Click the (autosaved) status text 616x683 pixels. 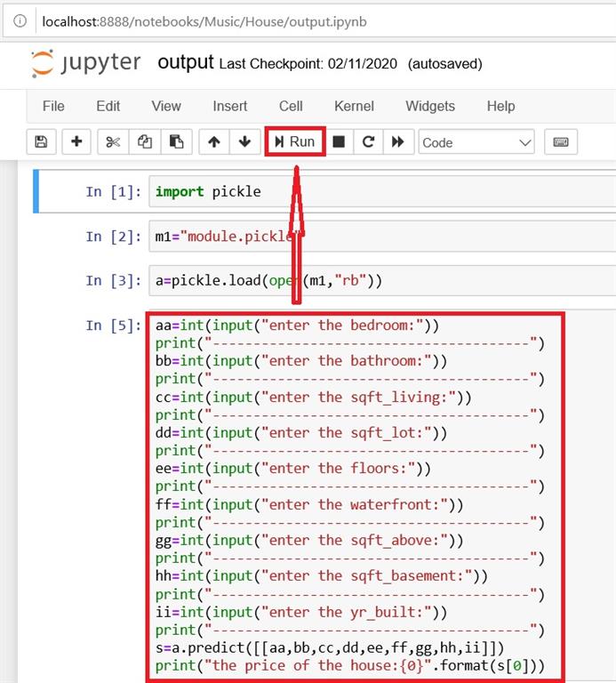click(445, 64)
